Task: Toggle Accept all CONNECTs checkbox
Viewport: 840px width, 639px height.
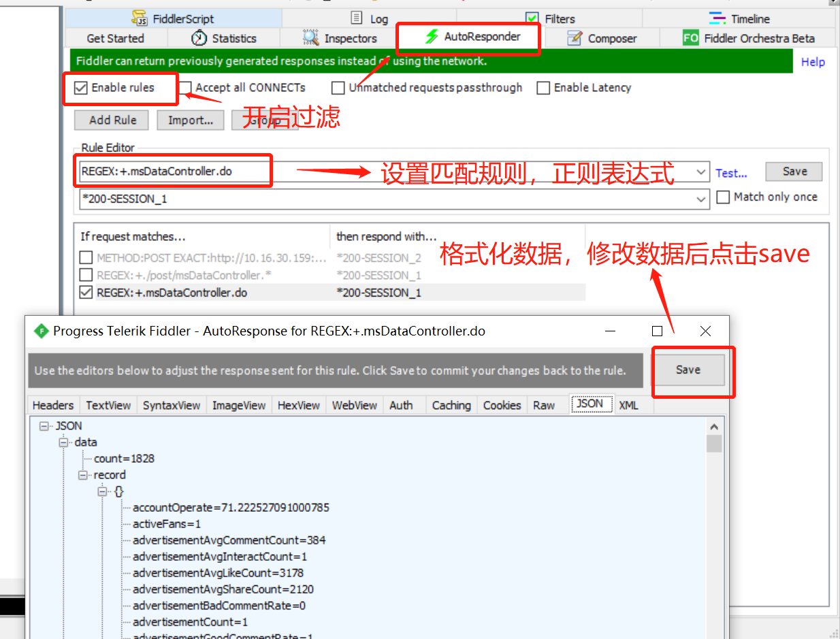Action: coord(185,88)
